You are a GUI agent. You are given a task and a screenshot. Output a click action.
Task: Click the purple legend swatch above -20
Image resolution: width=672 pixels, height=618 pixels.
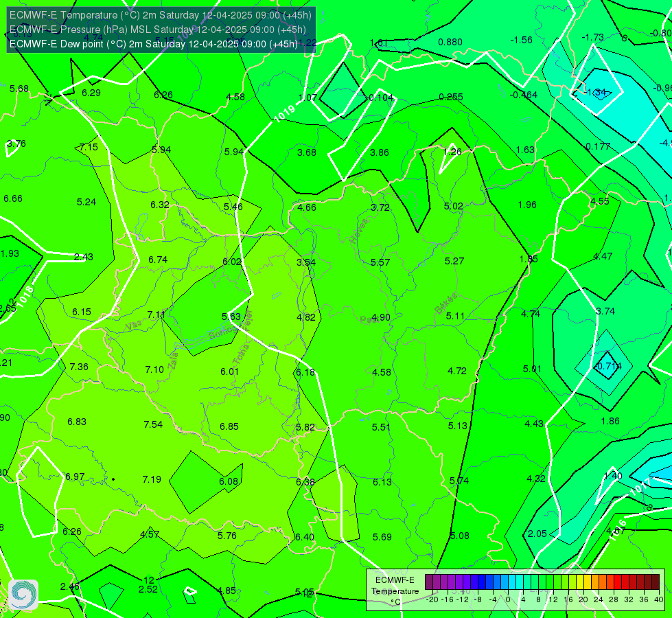click(x=429, y=582)
